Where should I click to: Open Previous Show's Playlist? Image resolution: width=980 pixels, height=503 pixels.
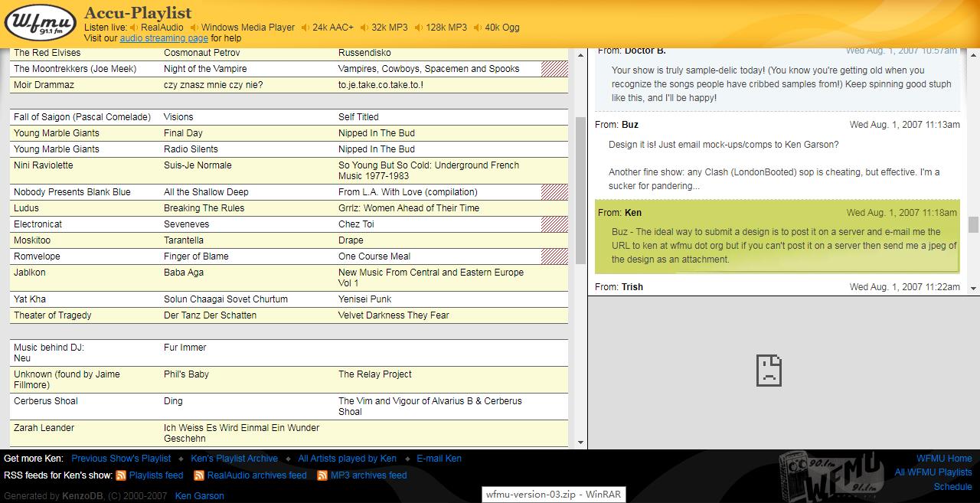click(x=121, y=459)
